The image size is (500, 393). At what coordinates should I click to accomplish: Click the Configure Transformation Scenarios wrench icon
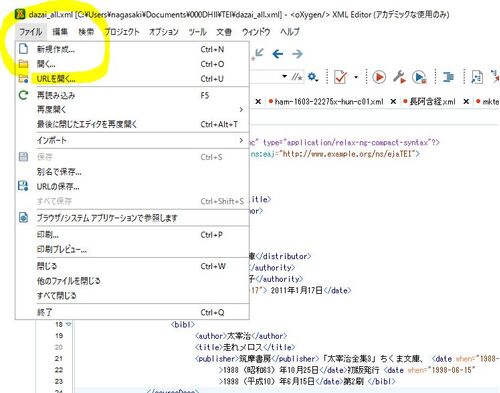click(399, 77)
